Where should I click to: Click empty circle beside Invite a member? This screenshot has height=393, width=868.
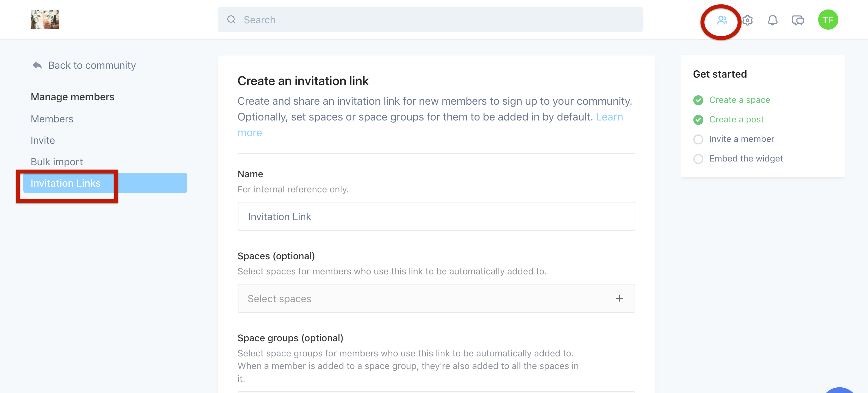click(x=698, y=139)
